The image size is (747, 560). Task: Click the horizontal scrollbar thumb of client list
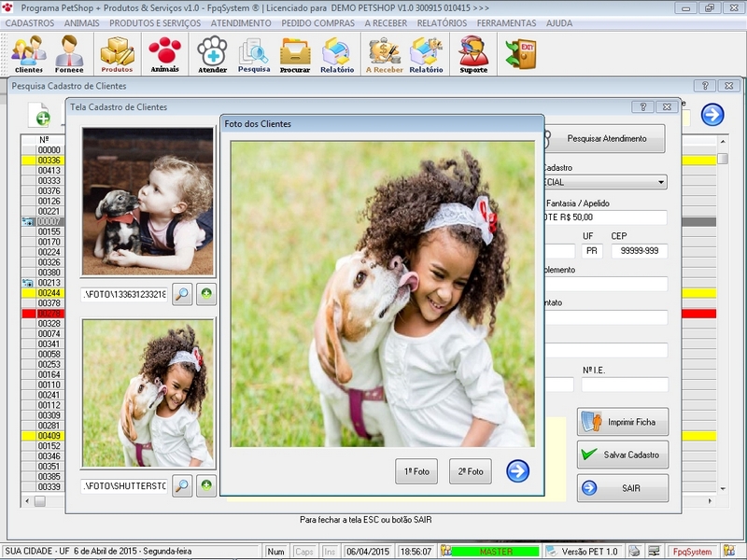tap(40, 501)
